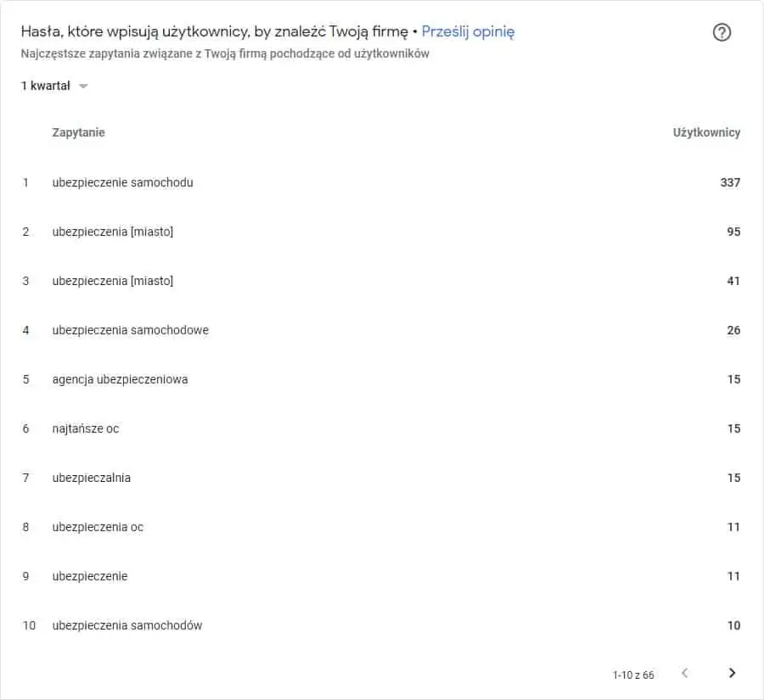Click query "ubezpieczenia oc"
Screen dimensions: 764x700
(x=98, y=527)
